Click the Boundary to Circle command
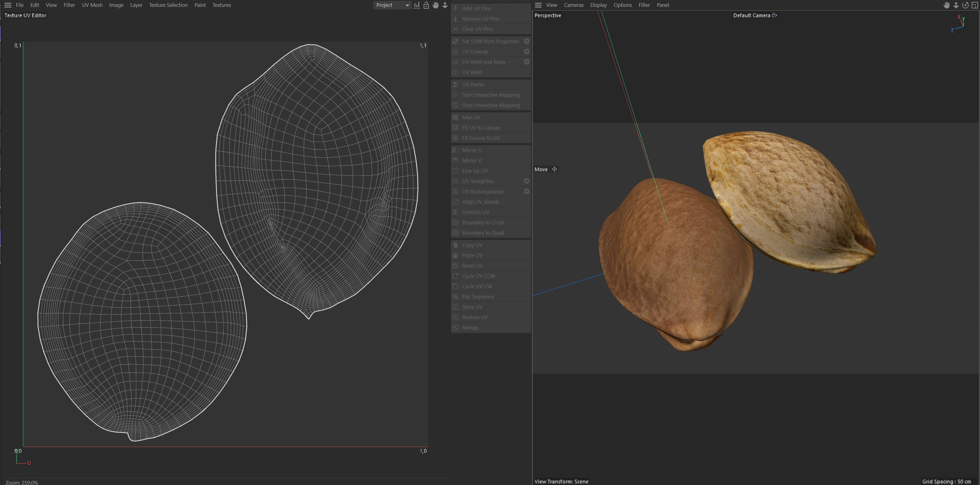Viewport: 980px width, 485px height. 483,222
